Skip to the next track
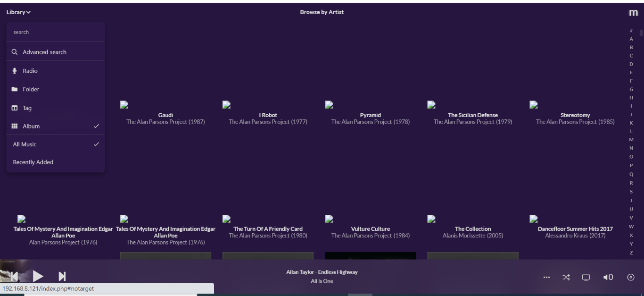The image size is (644, 296). point(62,276)
